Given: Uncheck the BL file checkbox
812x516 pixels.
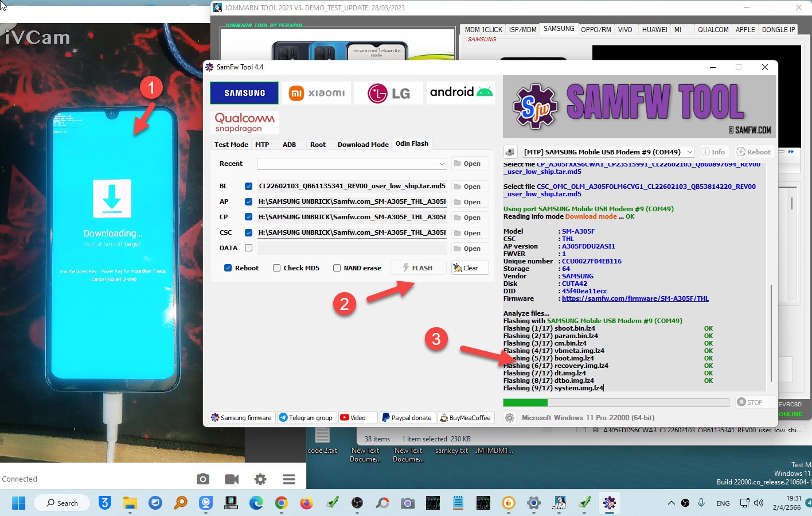Looking at the screenshot, I should [248, 186].
